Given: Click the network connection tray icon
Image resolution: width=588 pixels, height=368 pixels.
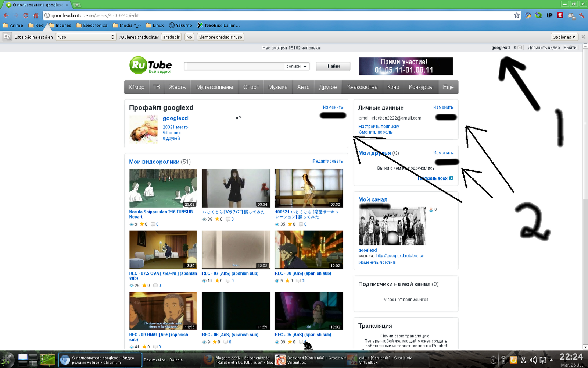Looking at the screenshot, I should (x=543, y=360).
